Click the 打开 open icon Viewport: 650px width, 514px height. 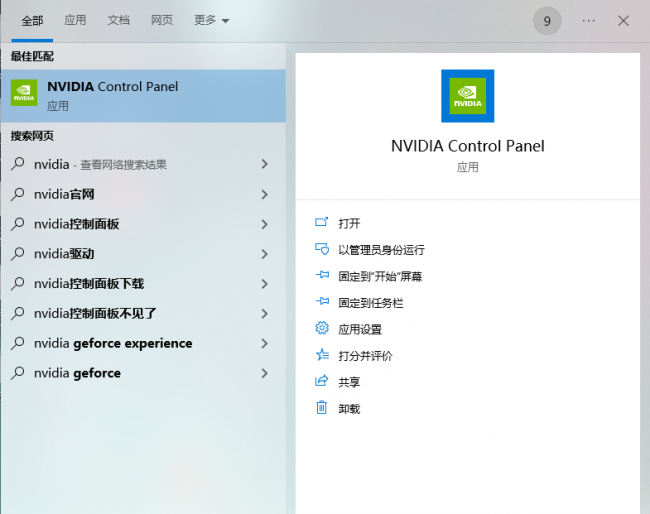(322, 222)
